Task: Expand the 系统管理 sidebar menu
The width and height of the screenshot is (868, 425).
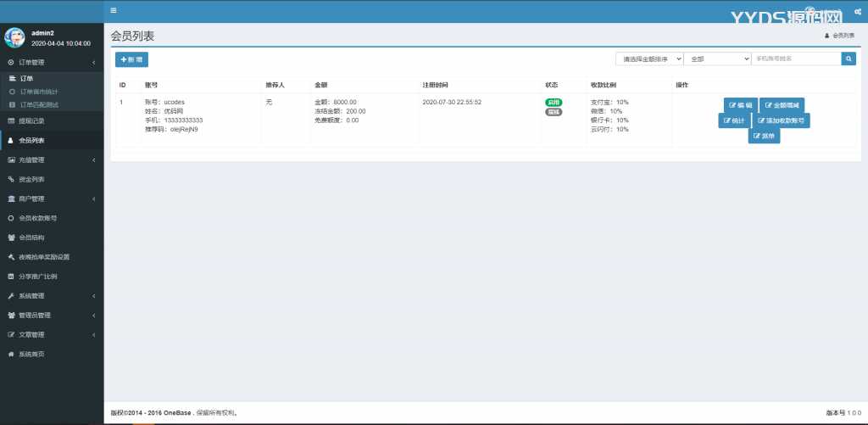Action: coord(31,296)
